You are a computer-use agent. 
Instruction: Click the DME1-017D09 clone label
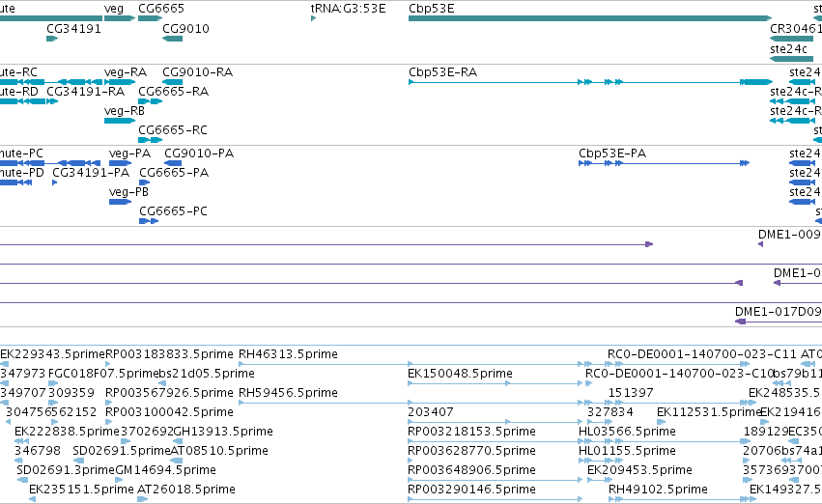(x=779, y=311)
